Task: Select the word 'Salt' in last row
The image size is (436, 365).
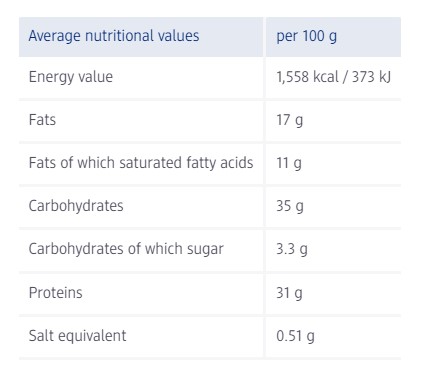Action: tap(40, 336)
